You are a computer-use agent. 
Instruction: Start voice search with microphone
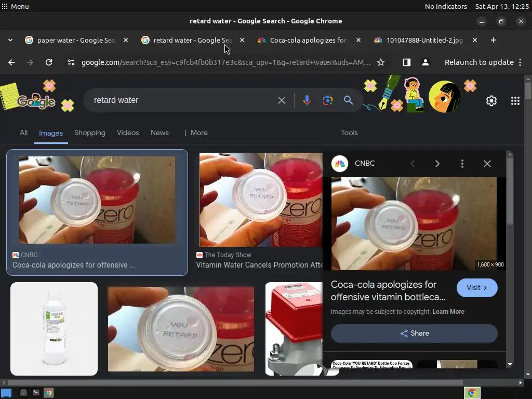point(307,100)
